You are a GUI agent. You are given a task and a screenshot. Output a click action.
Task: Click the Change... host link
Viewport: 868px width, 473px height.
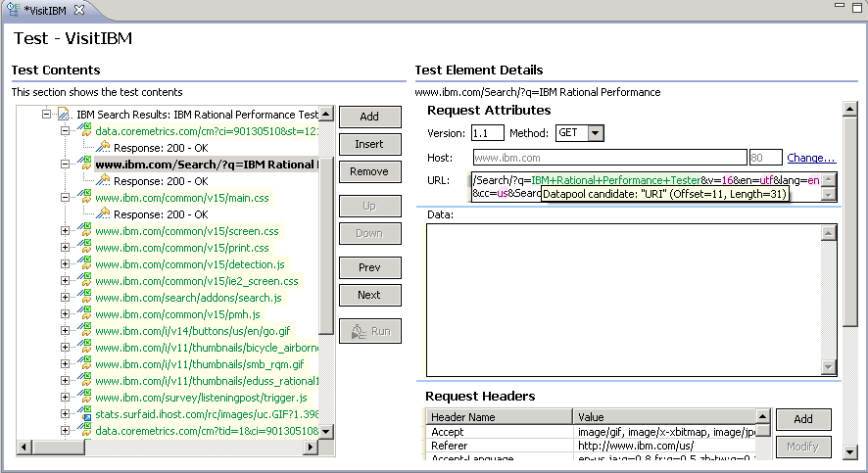pyautogui.click(x=811, y=158)
